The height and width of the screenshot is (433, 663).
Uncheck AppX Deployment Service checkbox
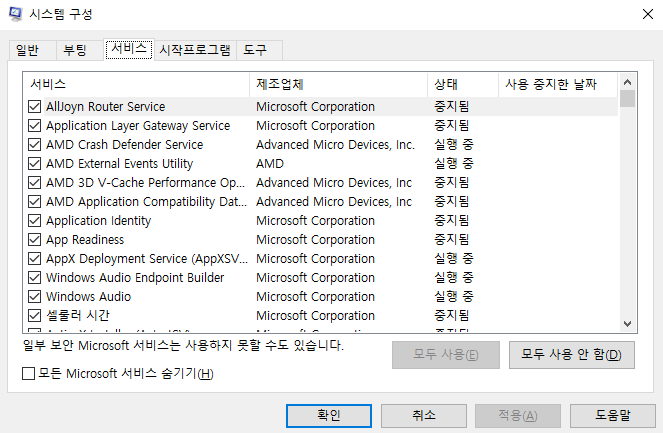tap(34, 258)
